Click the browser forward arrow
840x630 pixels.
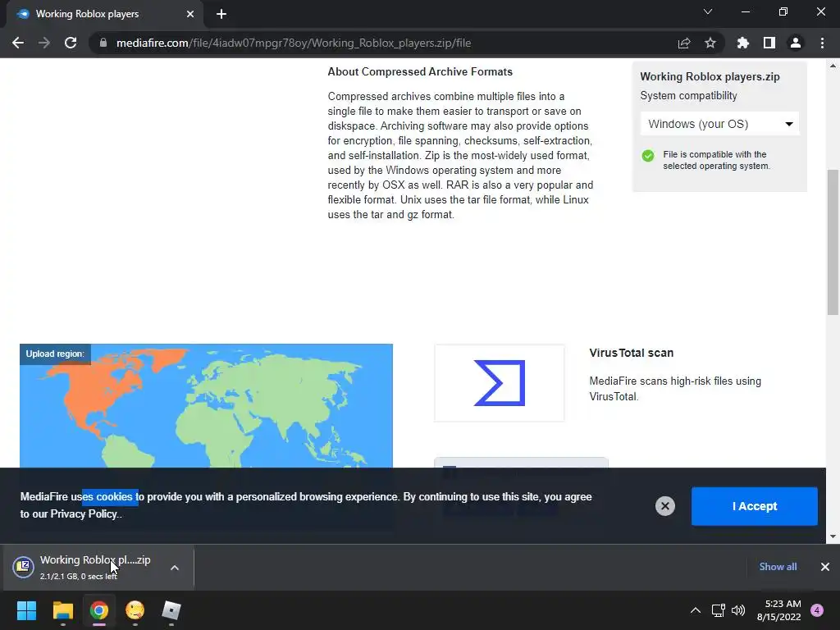(44, 43)
